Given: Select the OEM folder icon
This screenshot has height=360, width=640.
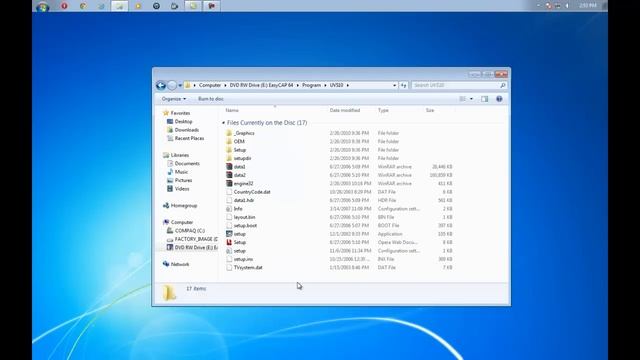Looking at the screenshot, I should (x=229, y=141).
